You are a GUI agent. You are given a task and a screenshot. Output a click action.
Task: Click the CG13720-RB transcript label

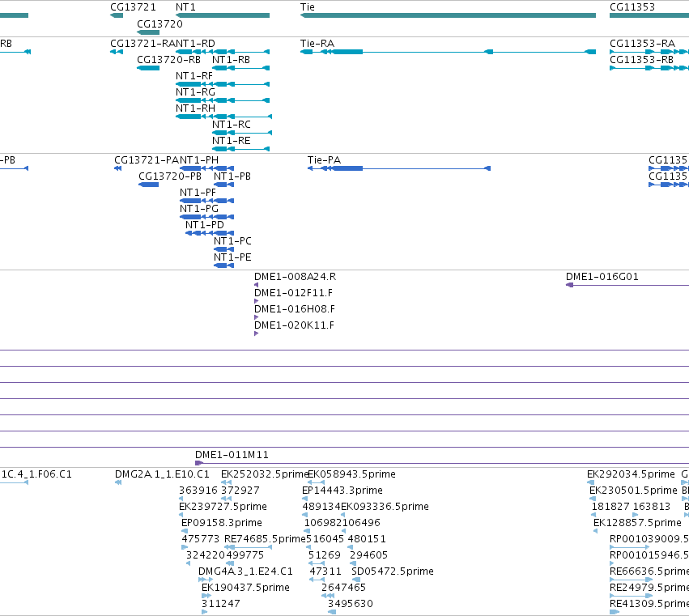168,60
